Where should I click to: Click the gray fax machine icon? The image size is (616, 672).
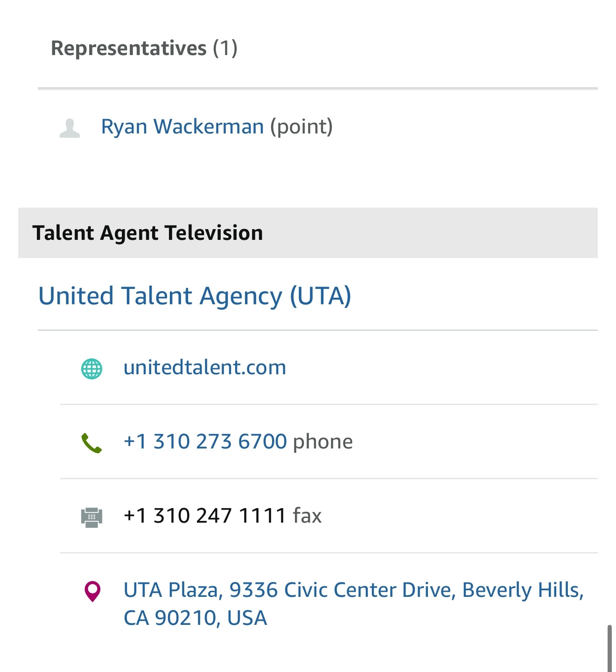pos(92,517)
